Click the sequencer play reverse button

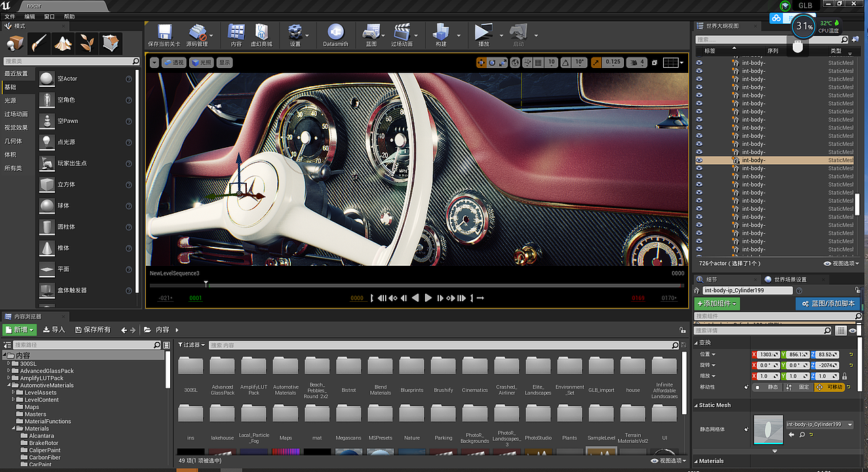coord(416,298)
